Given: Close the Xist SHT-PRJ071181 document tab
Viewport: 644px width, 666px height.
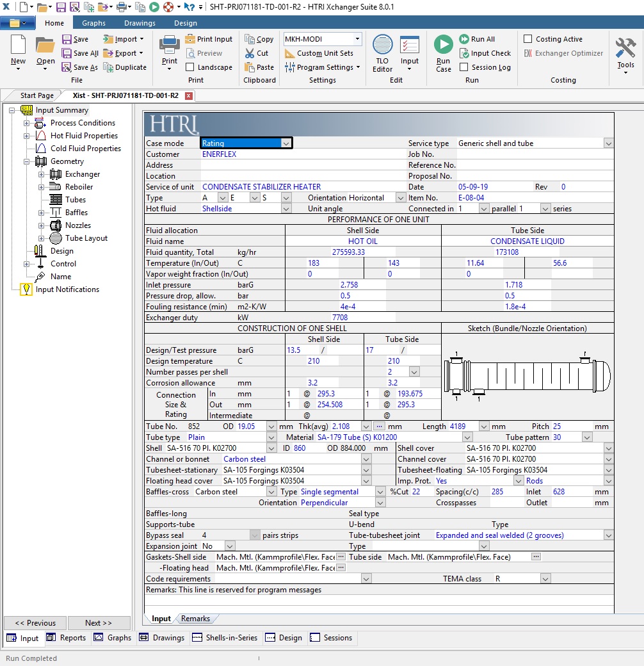Looking at the screenshot, I should pyautogui.click(x=188, y=95).
